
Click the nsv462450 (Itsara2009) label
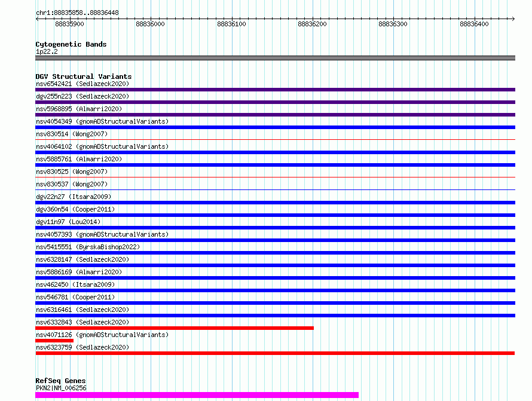click(x=75, y=284)
